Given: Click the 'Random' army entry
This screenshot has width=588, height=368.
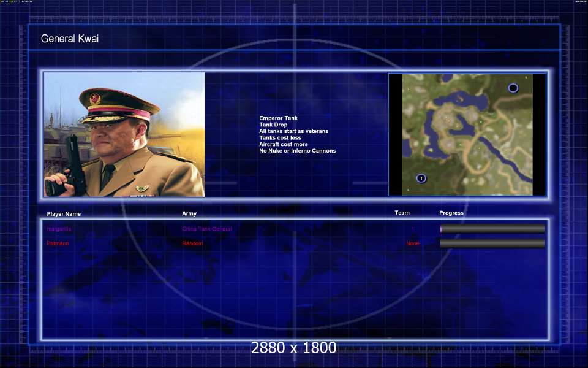Looking at the screenshot, I should tap(192, 243).
